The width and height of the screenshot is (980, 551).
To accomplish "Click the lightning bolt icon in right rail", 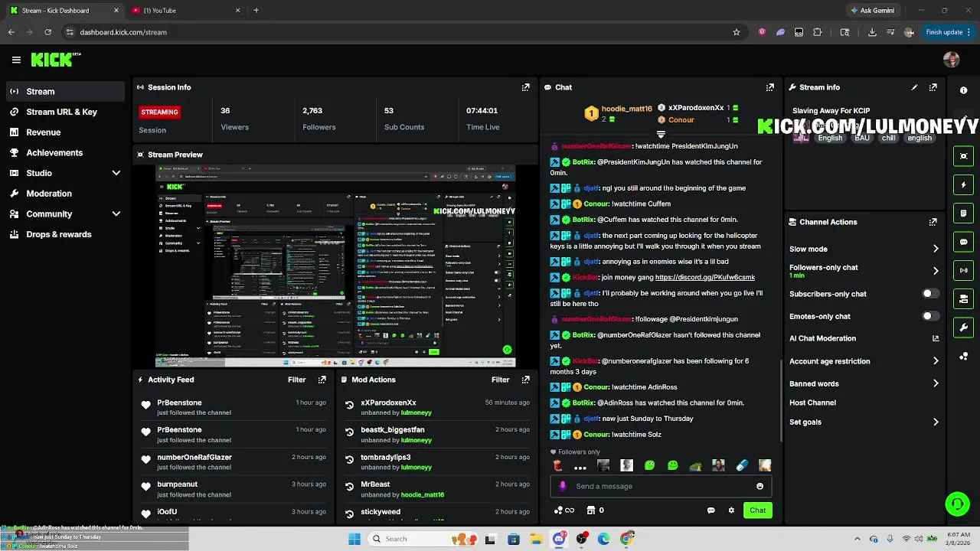I will pyautogui.click(x=963, y=184).
